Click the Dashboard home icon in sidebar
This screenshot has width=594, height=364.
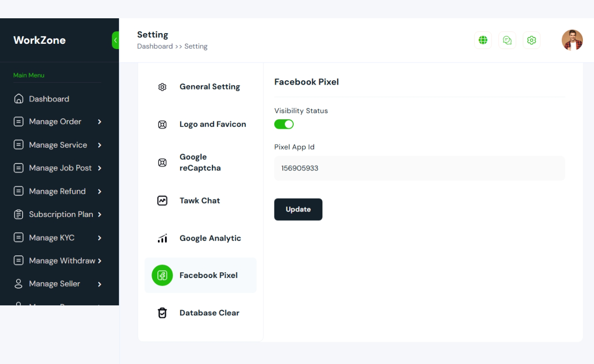click(x=19, y=99)
